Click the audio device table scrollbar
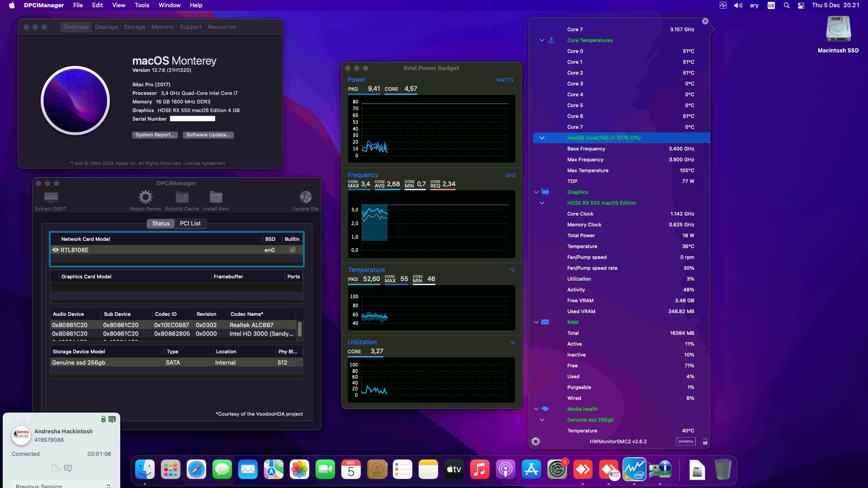 [300, 329]
